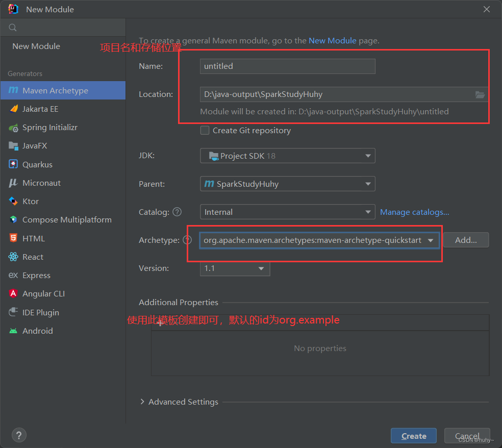Select Android generator
Viewport: 502px width, 448px height.
click(x=63, y=331)
